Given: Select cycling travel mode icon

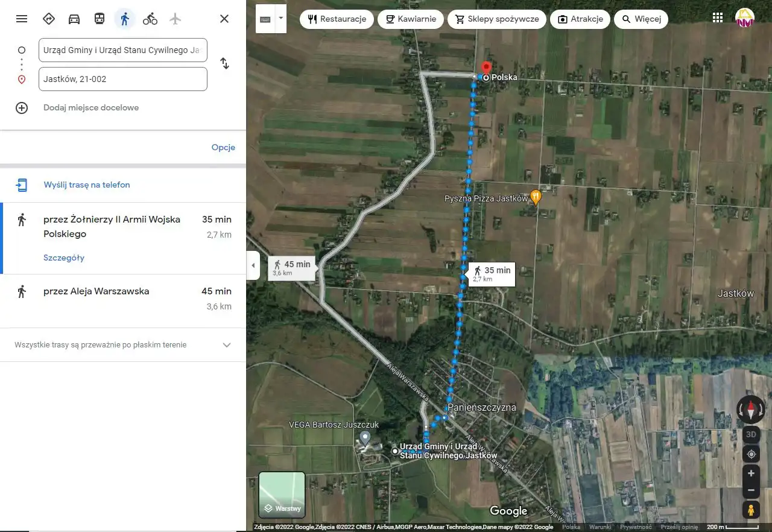Looking at the screenshot, I should (x=150, y=19).
